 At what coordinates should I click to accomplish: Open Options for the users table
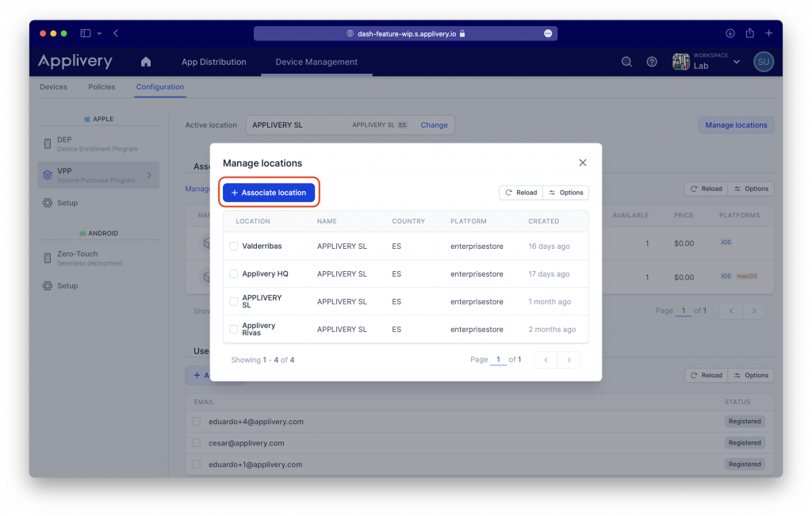(x=751, y=375)
